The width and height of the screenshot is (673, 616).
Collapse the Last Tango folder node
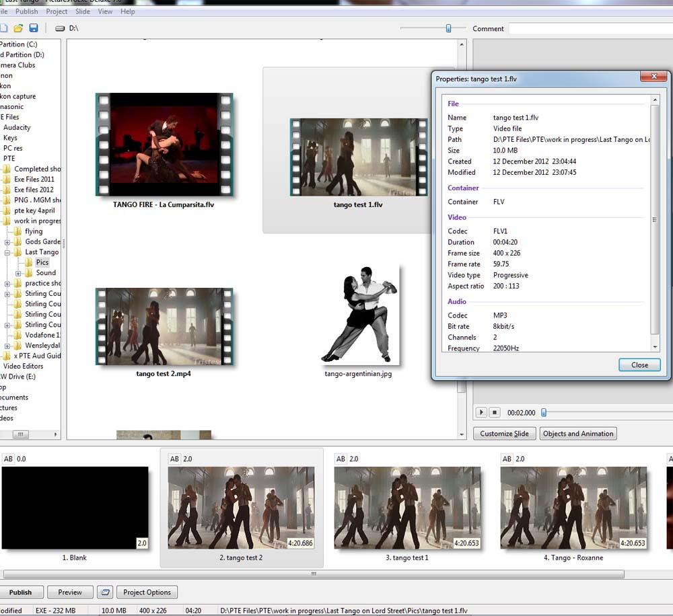[x=7, y=253]
